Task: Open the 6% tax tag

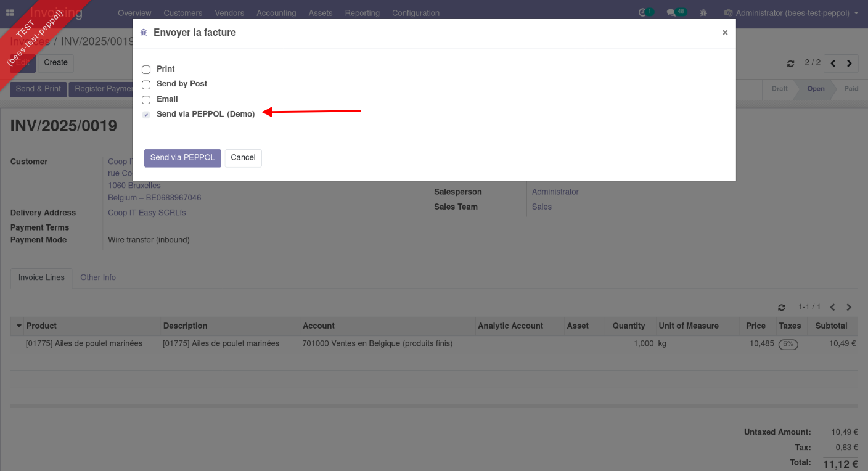Action: [788, 344]
